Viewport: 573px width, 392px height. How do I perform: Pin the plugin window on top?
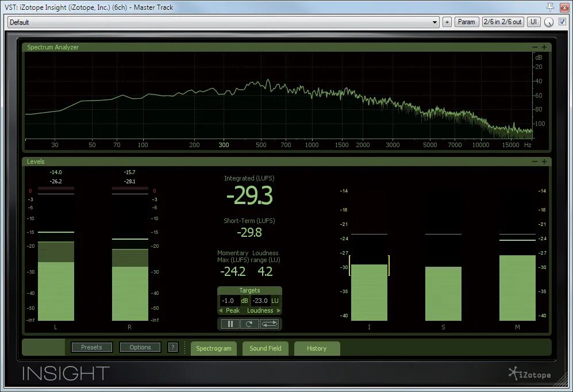551,7
